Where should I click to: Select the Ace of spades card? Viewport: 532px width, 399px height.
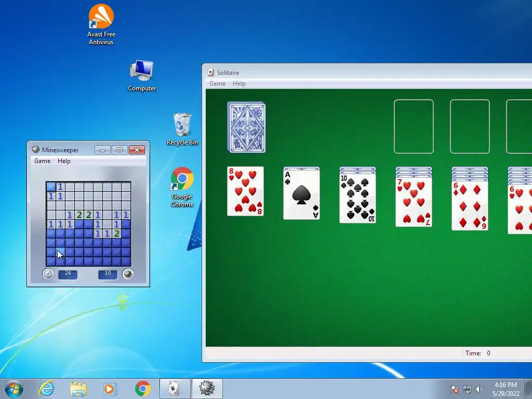[x=302, y=194]
